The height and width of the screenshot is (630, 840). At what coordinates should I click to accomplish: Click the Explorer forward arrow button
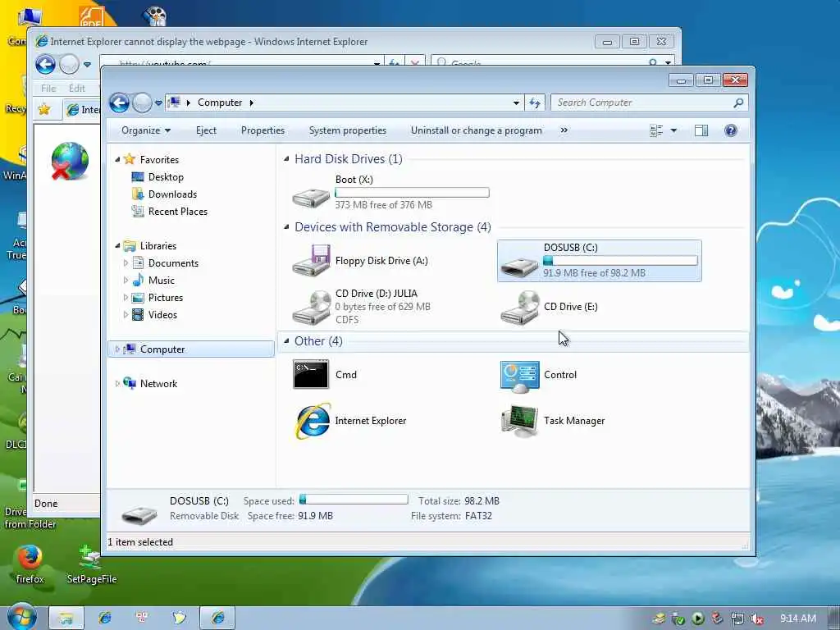tap(142, 103)
